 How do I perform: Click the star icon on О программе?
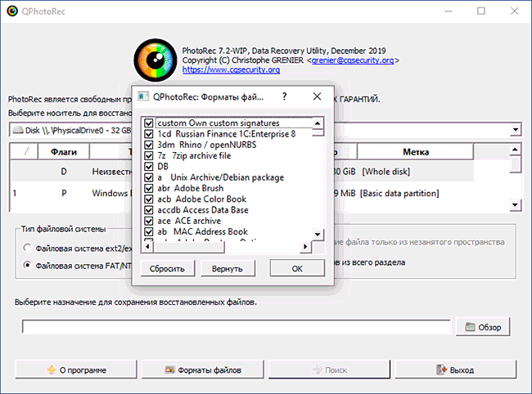click(52, 369)
